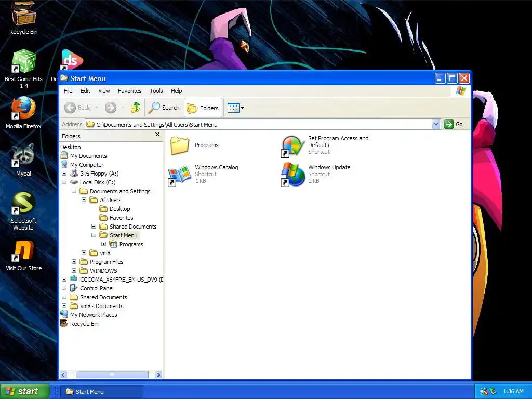Viewport: 532px width, 399px height.
Task: Collapse the Documents and Settings node
Action: 74,191
